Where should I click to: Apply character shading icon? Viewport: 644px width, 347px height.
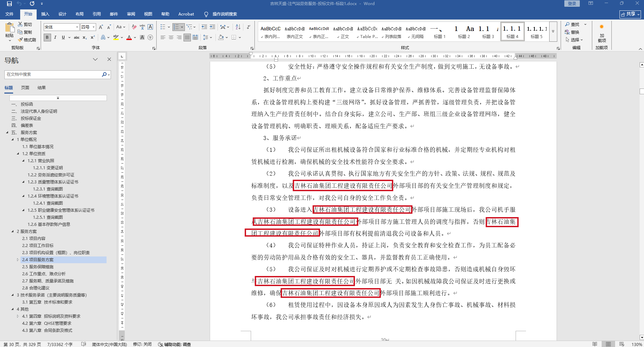[142, 37]
